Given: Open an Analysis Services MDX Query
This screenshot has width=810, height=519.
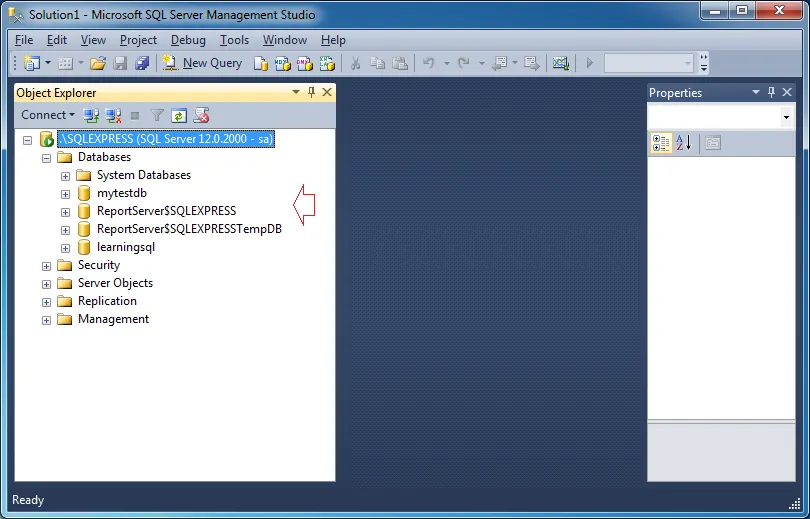Looking at the screenshot, I should click(283, 64).
